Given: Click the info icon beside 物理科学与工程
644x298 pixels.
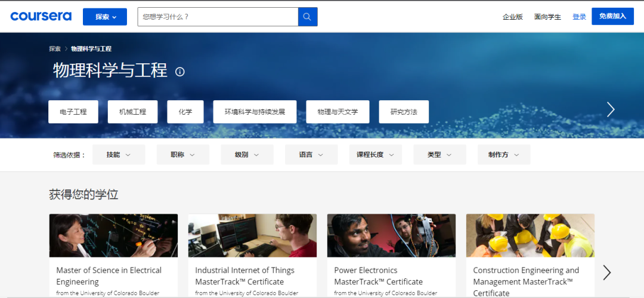Looking at the screenshot, I should tap(180, 72).
